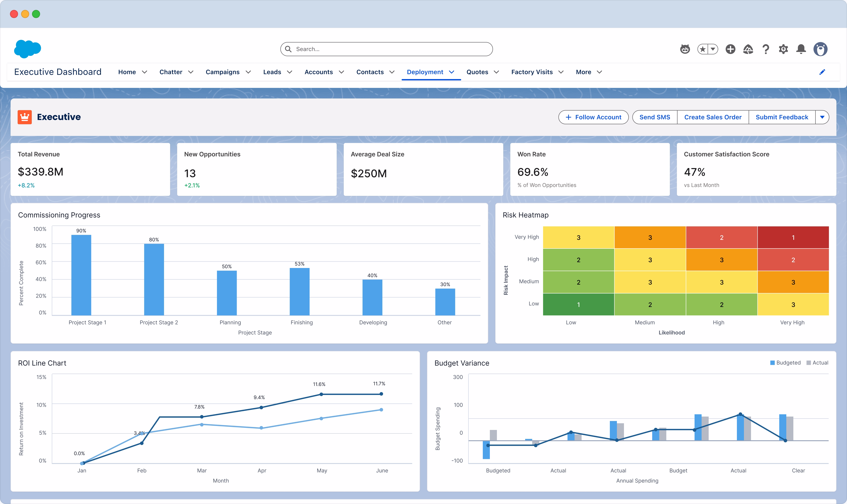Click the Developing 40% bar
The image size is (847, 504).
coord(372,297)
